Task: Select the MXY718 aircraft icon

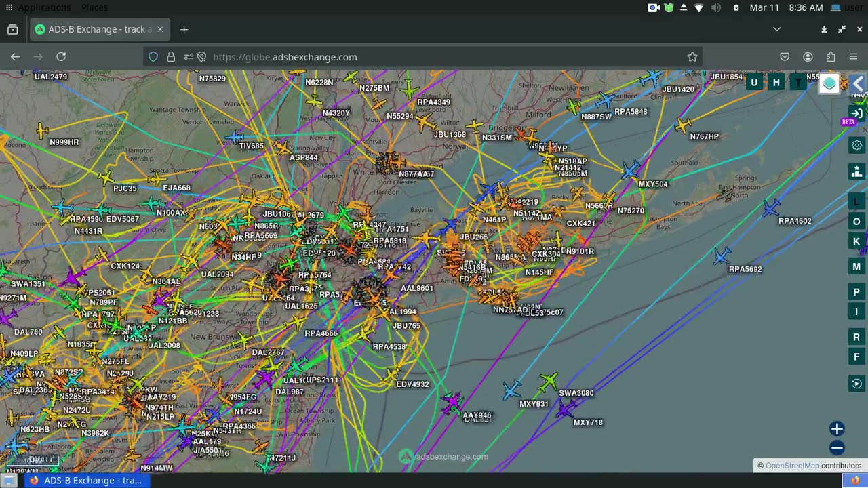Action: click(566, 409)
